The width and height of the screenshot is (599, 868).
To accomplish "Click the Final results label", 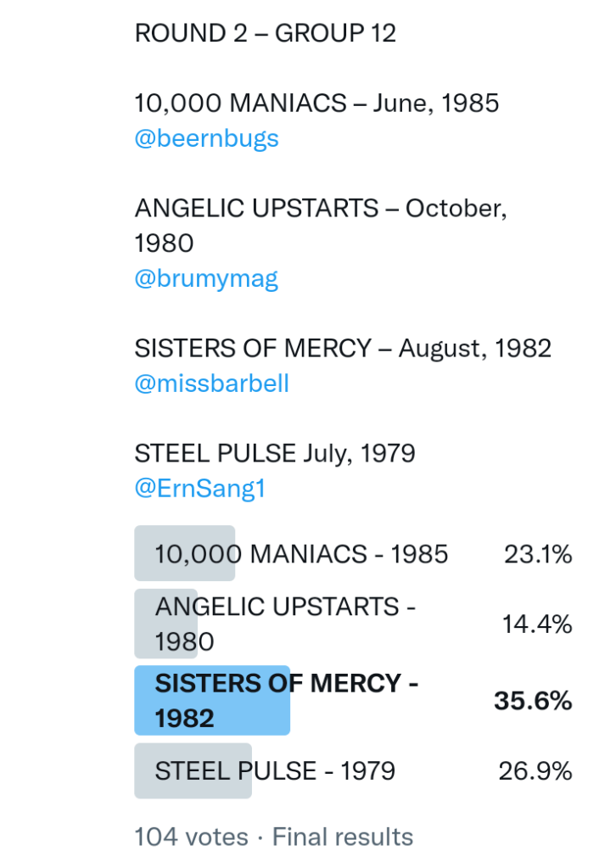I will (343, 837).
